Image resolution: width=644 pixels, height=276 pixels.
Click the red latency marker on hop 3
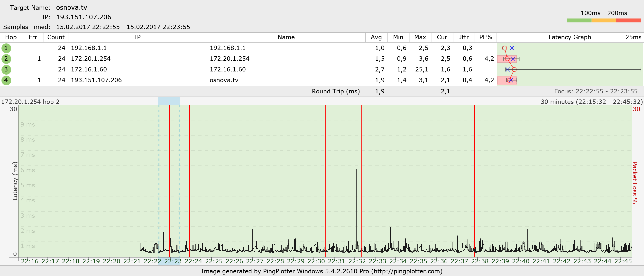pos(514,70)
